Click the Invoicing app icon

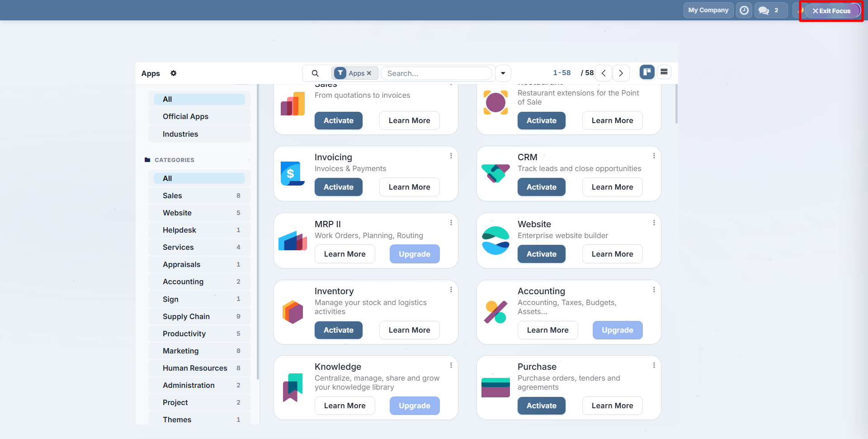292,174
